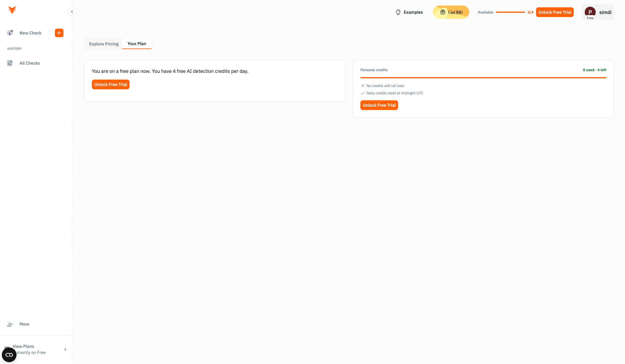Click the Get $10 referral button

pyautogui.click(x=451, y=12)
